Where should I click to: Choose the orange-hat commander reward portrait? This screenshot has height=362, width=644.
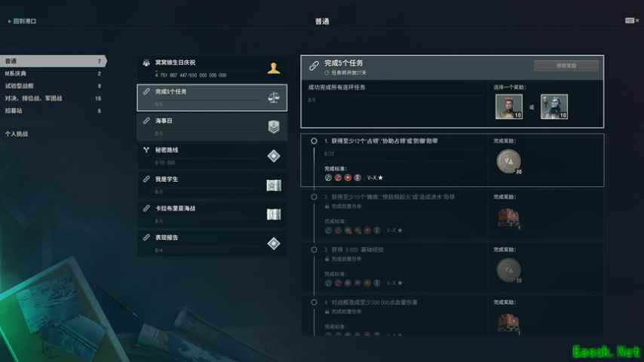(509, 106)
